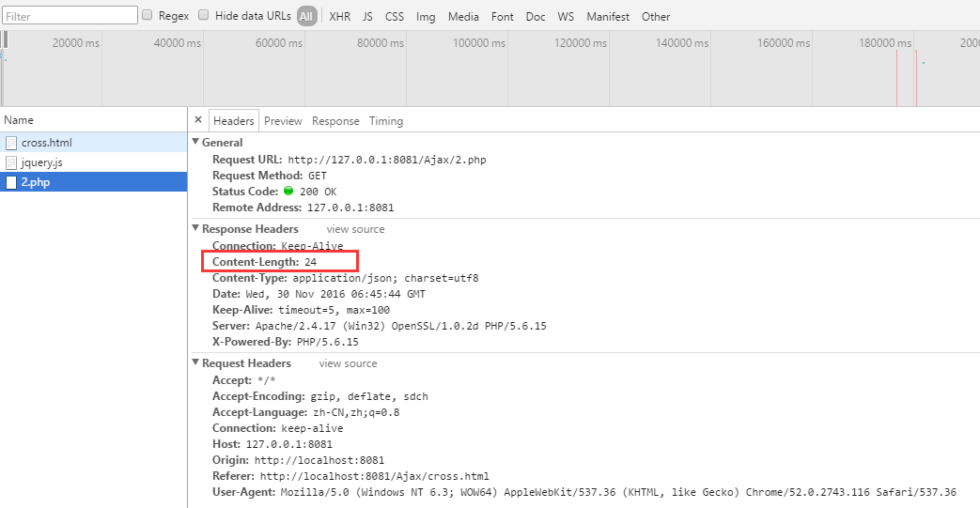Filter requests by Img
Image resolution: width=980 pixels, height=508 pixels.
pos(426,17)
